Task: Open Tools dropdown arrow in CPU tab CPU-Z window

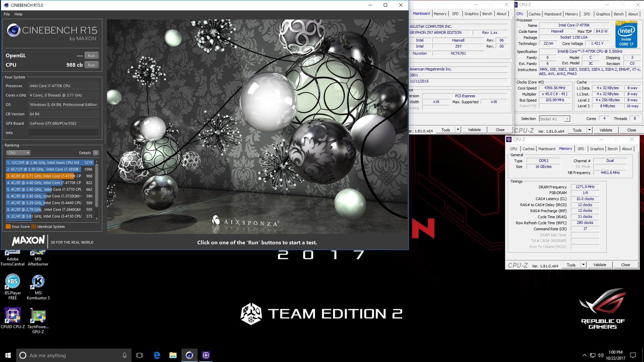Action: pyautogui.click(x=589, y=130)
